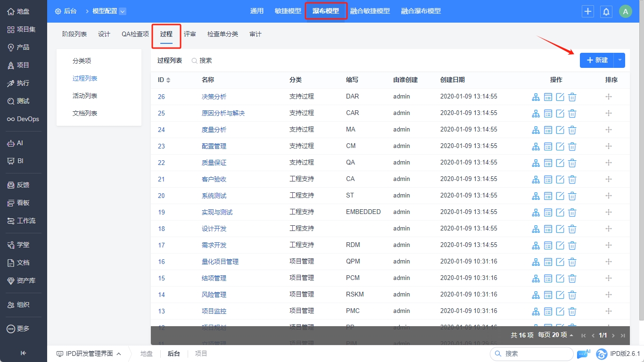This screenshot has width=644, height=362.
Task: Toggle sorting on the ID column header
Action: click(x=164, y=80)
